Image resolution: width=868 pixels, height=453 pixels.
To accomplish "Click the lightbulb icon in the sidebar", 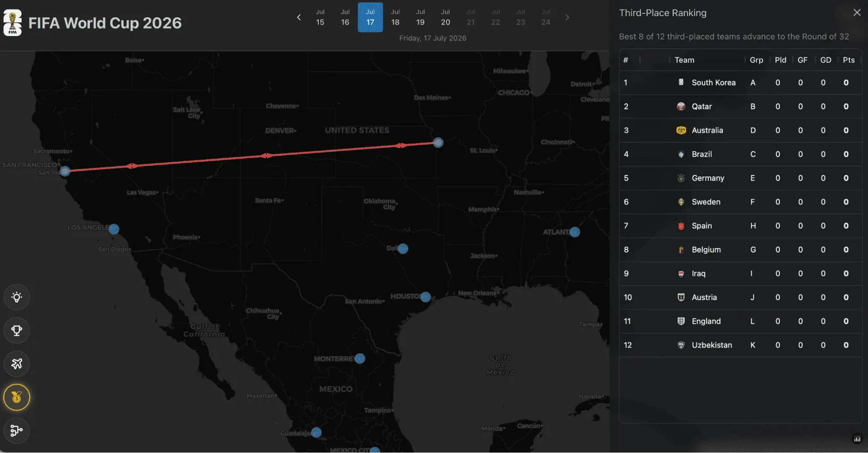I will [x=17, y=297].
